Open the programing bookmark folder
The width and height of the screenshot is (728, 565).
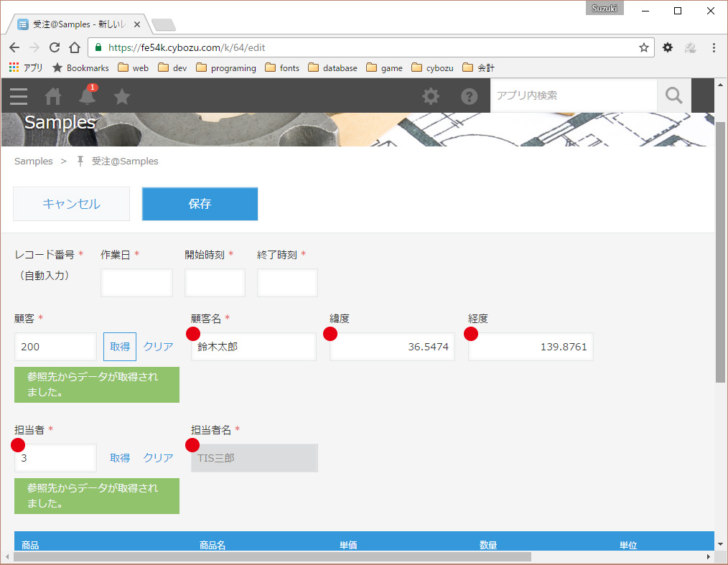pyautogui.click(x=226, y=67)
